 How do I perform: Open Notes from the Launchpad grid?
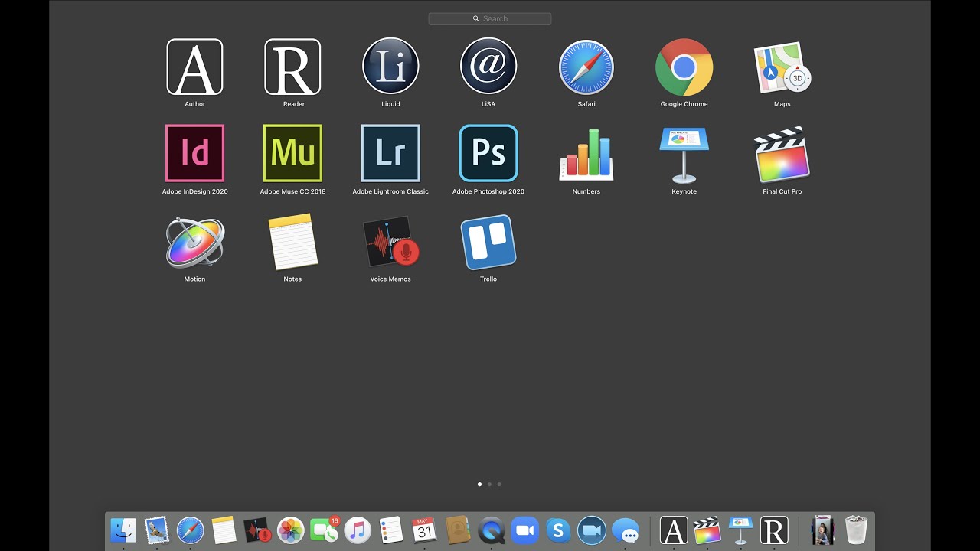click(x=292, y=242)
